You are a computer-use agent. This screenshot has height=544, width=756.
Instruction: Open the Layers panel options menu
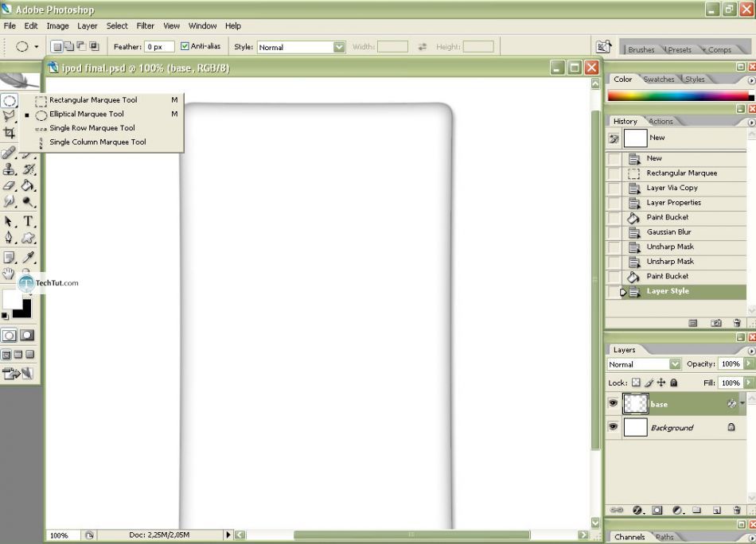[x=751, y=350]
